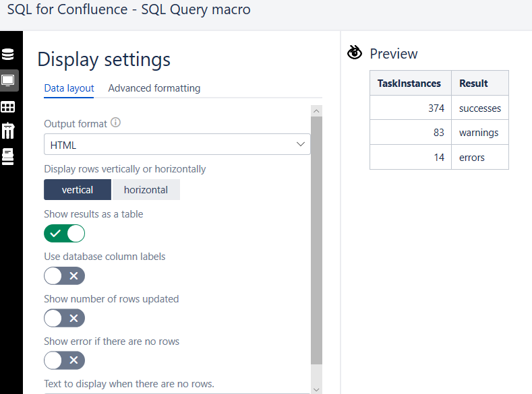Viewport: 532px width, 394px height.
Task: Click the 14 cell in preview
Action: tap(411, 157)
